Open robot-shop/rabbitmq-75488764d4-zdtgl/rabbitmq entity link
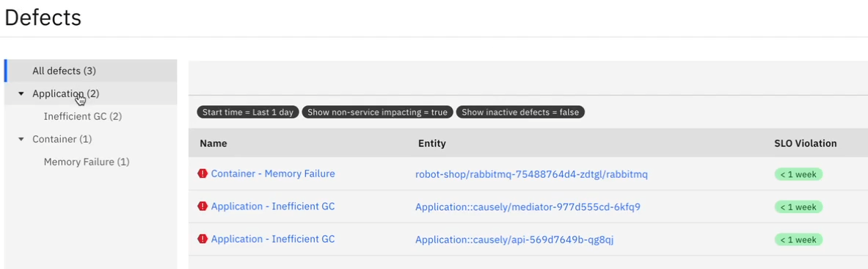868x269 pixels. 531,174
